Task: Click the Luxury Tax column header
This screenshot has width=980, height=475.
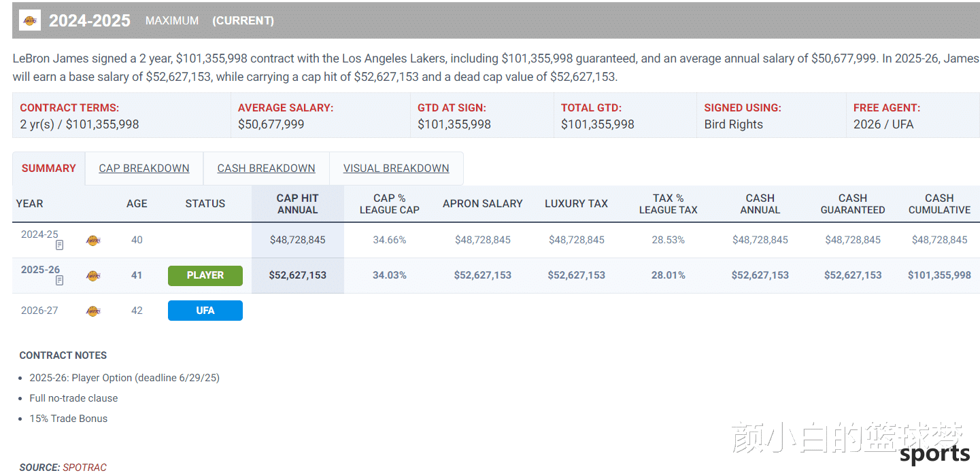Action: pyautogui.click(x=576, y=204)
